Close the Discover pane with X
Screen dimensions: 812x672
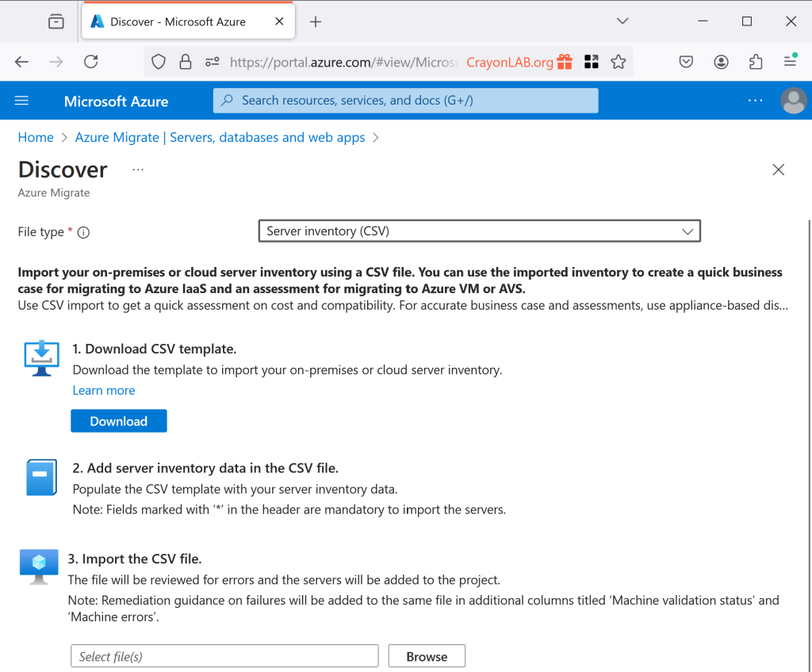pos(778,170)
